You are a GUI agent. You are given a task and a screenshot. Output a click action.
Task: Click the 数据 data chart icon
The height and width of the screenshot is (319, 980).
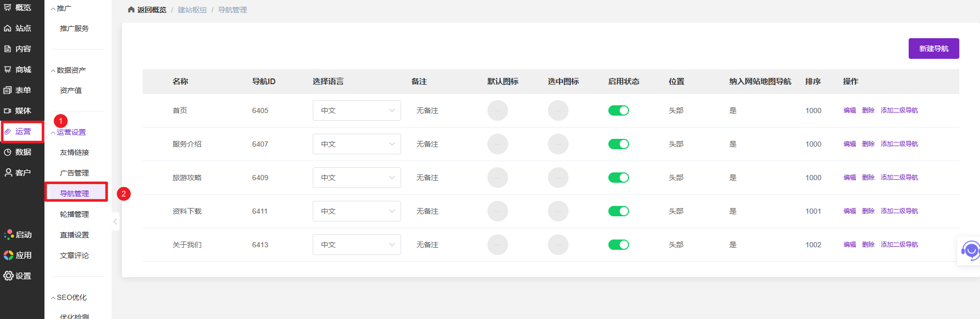[x=8, y=152]
